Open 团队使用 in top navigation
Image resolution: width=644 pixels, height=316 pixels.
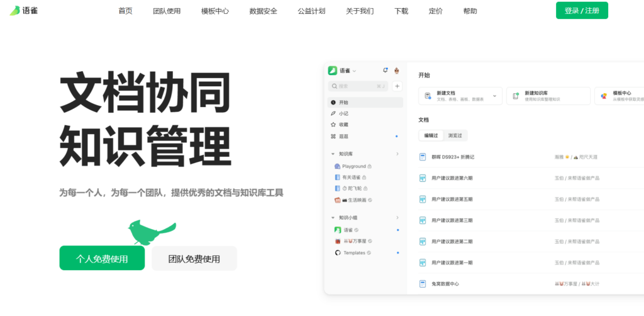click(x=167, y=11)
